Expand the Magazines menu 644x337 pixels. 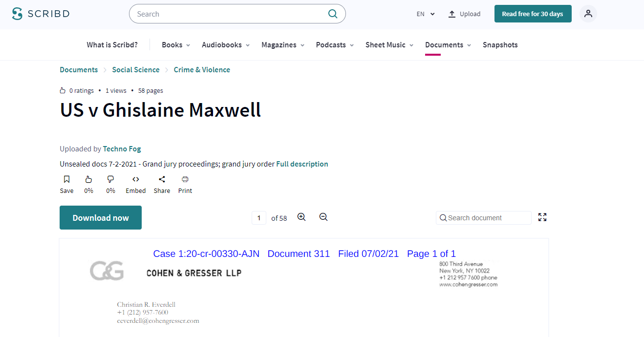283,45
